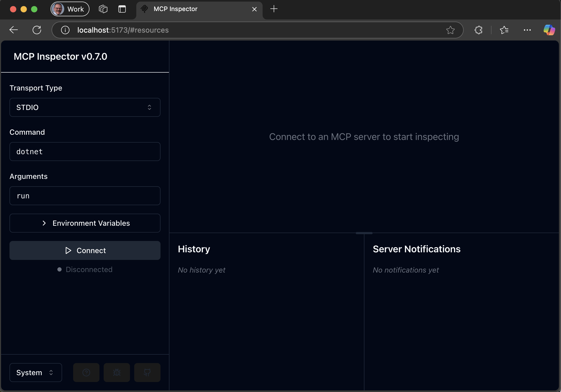Image resolution: width=561 pixels, height=392 pixels.
Task: Click the Disconnected status text
Action: pos(89,269)
